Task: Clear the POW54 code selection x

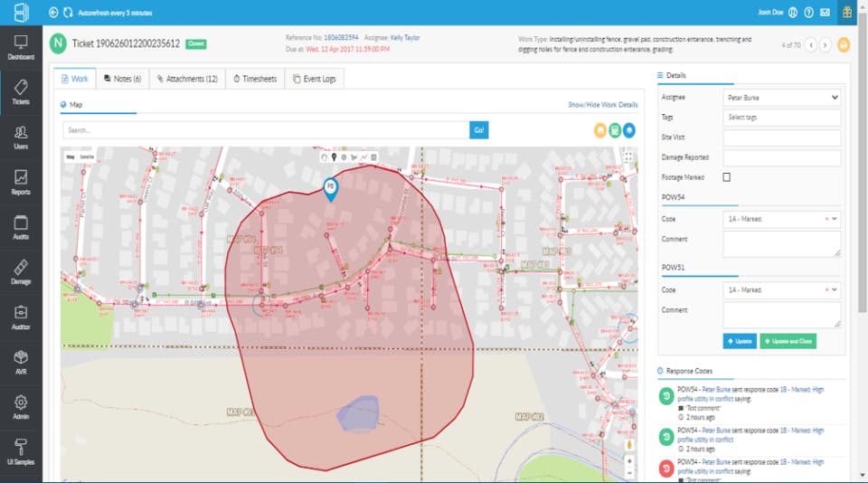Action: click(827, 219)
